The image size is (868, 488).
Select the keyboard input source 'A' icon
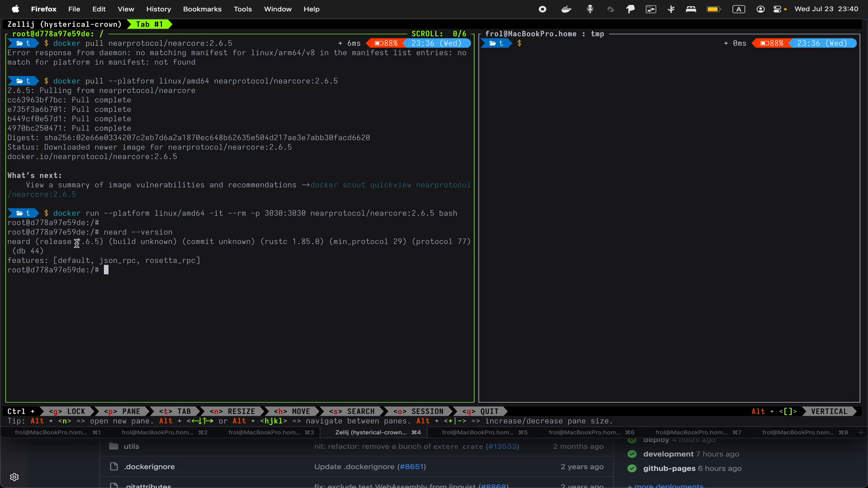[x=739, y=9]
